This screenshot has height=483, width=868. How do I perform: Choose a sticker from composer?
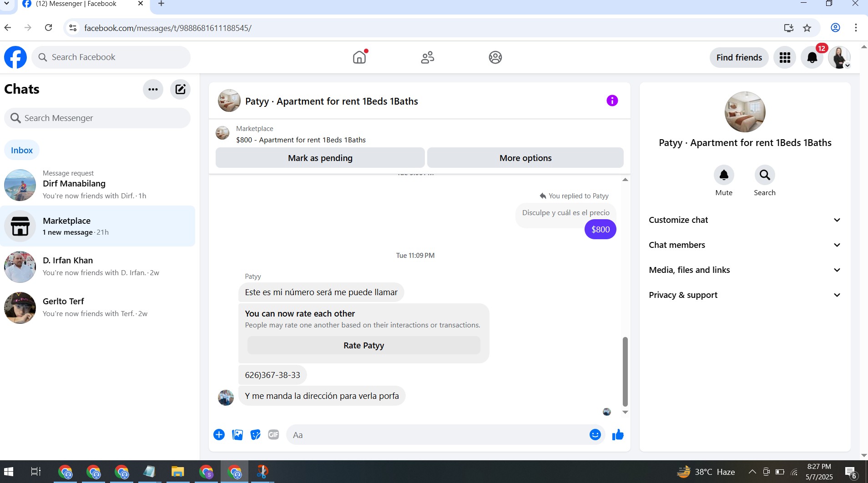(256, 435)
